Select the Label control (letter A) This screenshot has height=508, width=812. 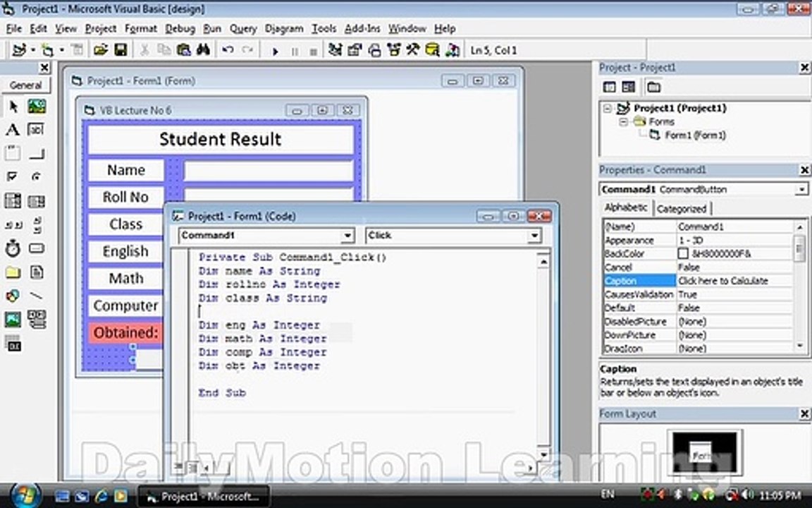(13, 130)
